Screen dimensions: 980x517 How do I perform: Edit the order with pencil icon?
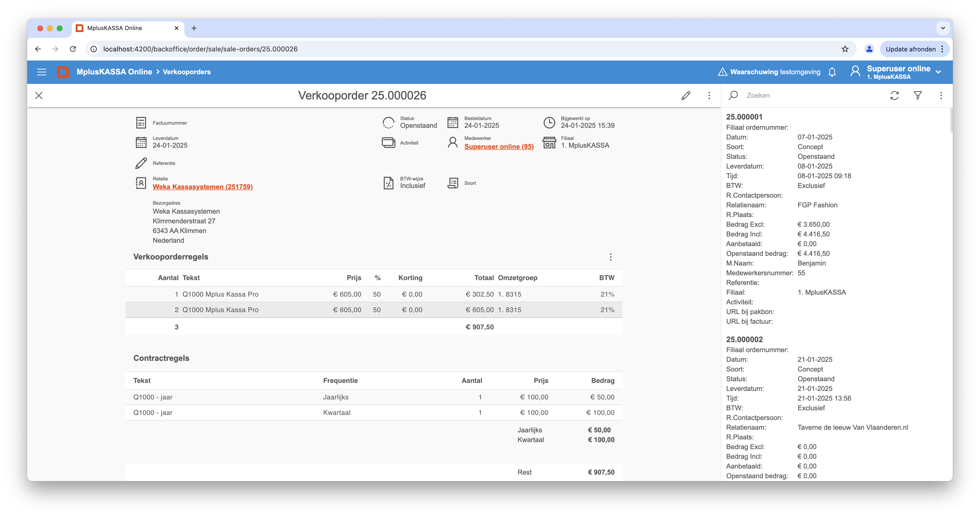pyautogui.click(x=686, y=96)
